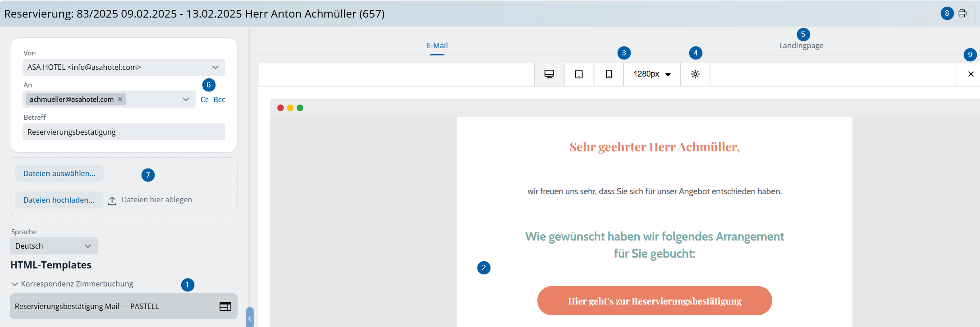
Task: Collapse the left panel with arrow handle
Action: tap(250, 318)
